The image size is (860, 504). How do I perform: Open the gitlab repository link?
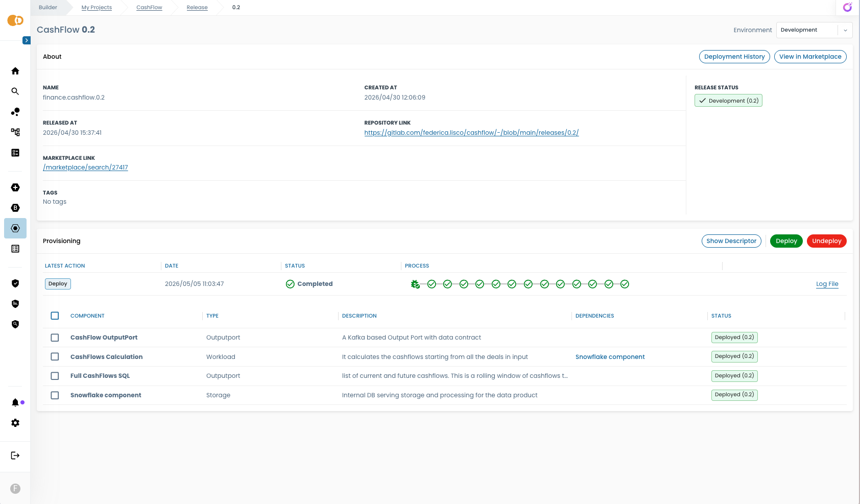pyautogui.click(x=471, y=133)
